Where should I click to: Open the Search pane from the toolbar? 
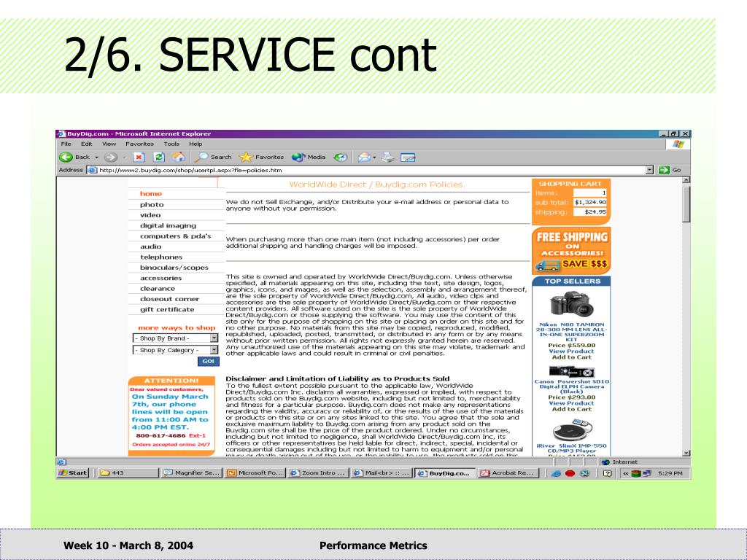[x=214, y=157]
